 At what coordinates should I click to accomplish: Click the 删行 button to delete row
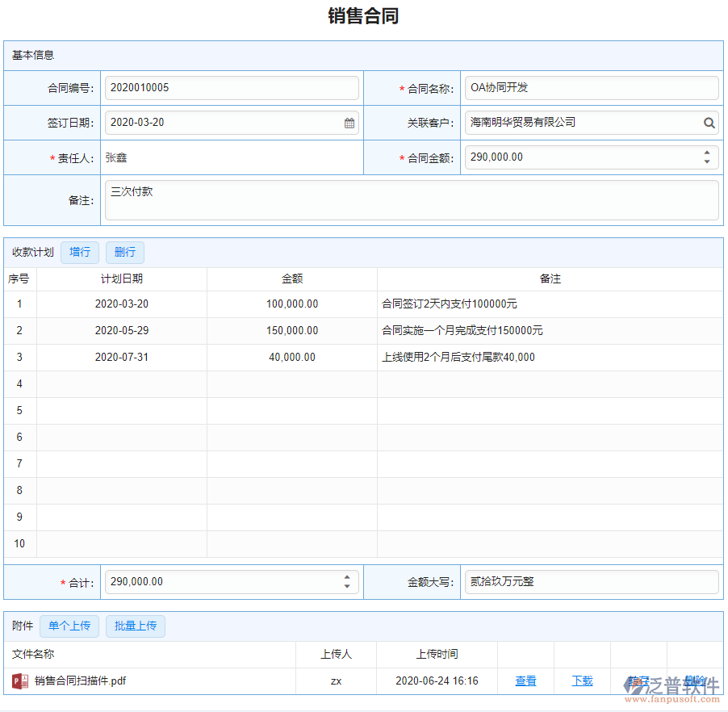coord(125,253)
